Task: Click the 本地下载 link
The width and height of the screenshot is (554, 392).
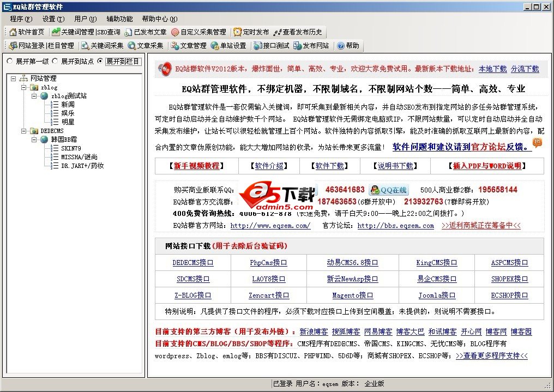Action: 492,69
